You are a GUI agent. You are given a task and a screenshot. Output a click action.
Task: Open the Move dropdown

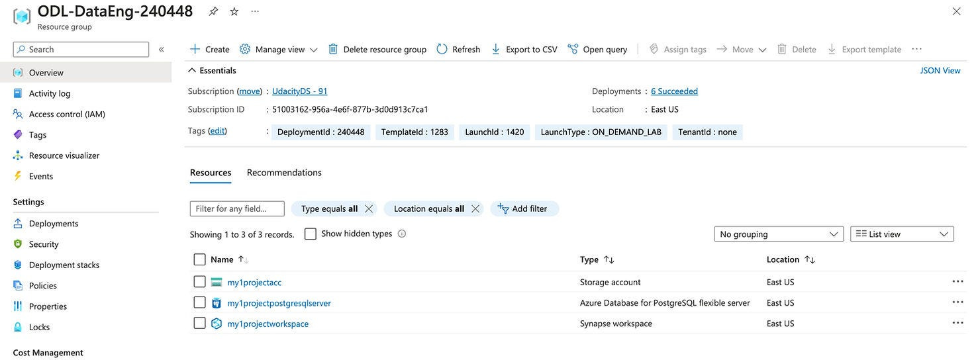742,50
